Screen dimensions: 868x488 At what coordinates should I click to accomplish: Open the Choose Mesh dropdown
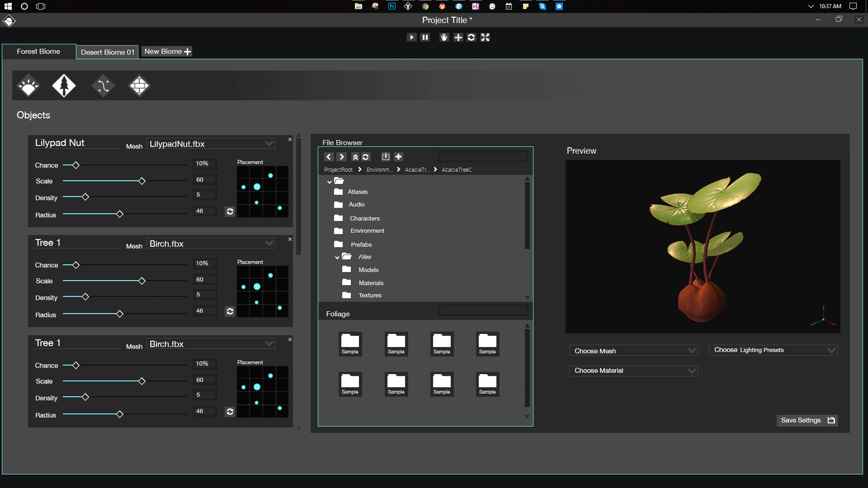(x=633, y=351)
